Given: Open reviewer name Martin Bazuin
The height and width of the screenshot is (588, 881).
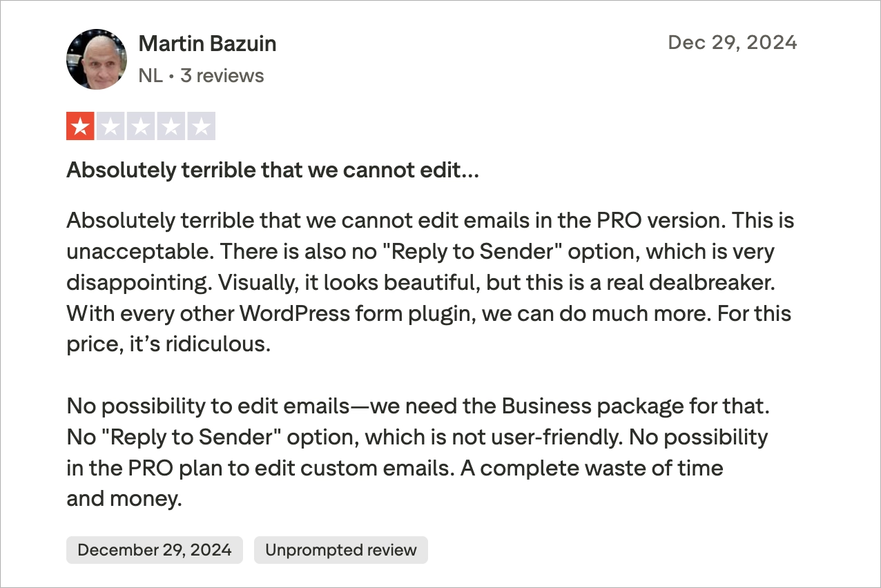Looking at the screenshot, I should point(207,44).
